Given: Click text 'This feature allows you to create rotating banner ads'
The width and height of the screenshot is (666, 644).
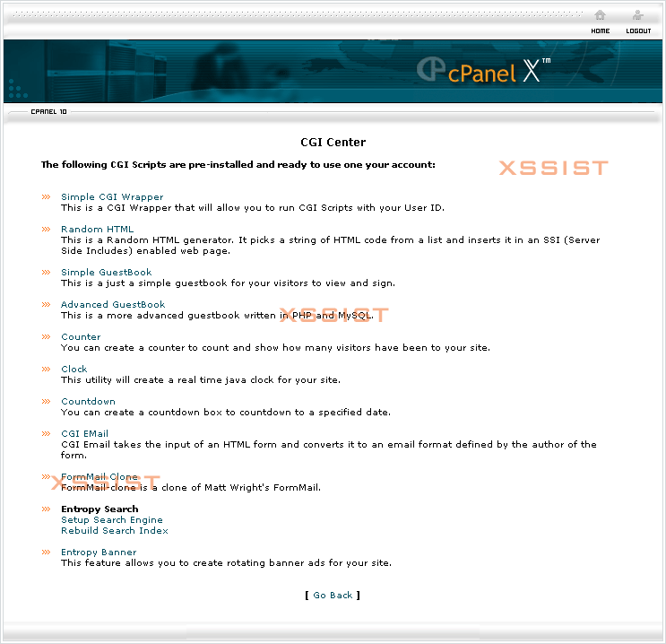Looking at the screenshot, I should tap(194, 562).
